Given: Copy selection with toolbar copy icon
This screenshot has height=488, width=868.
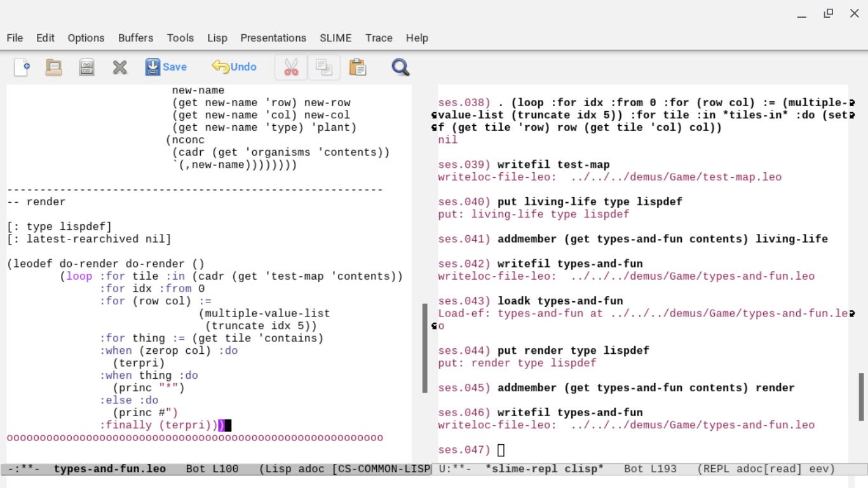Looking at the screenshot, I should (324, 67).
